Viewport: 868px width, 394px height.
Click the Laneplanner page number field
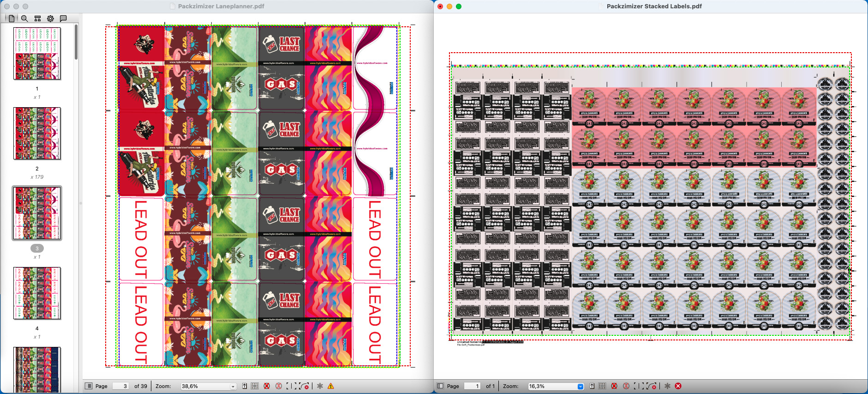click(120, 386)
